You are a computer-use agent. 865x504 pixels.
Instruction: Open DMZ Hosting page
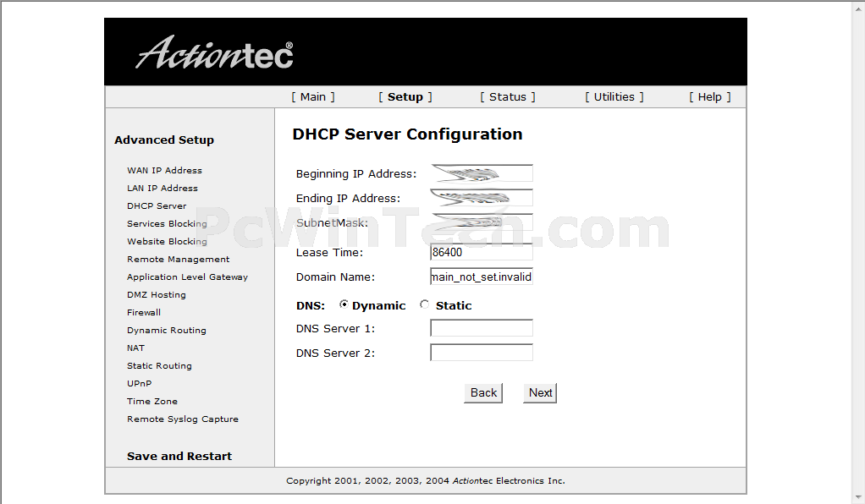coord(156,294)
